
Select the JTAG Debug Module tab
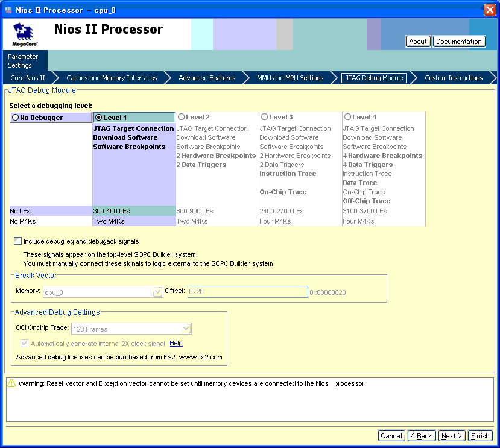pyautogui.click(x=374, y=78)
